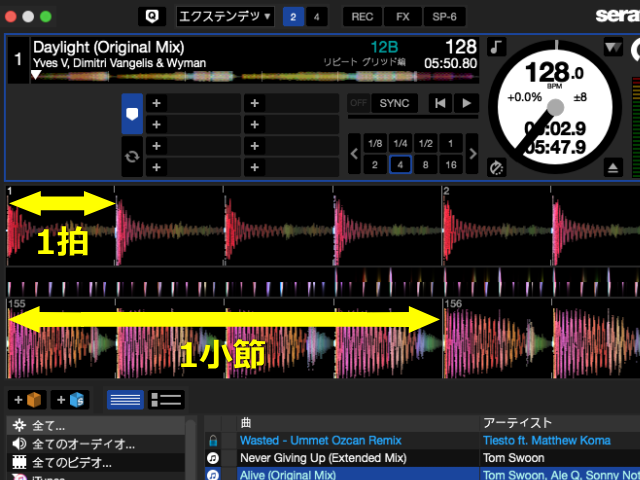
Task: Click the グリッド編 grid edit label
Action: (384, 62)
